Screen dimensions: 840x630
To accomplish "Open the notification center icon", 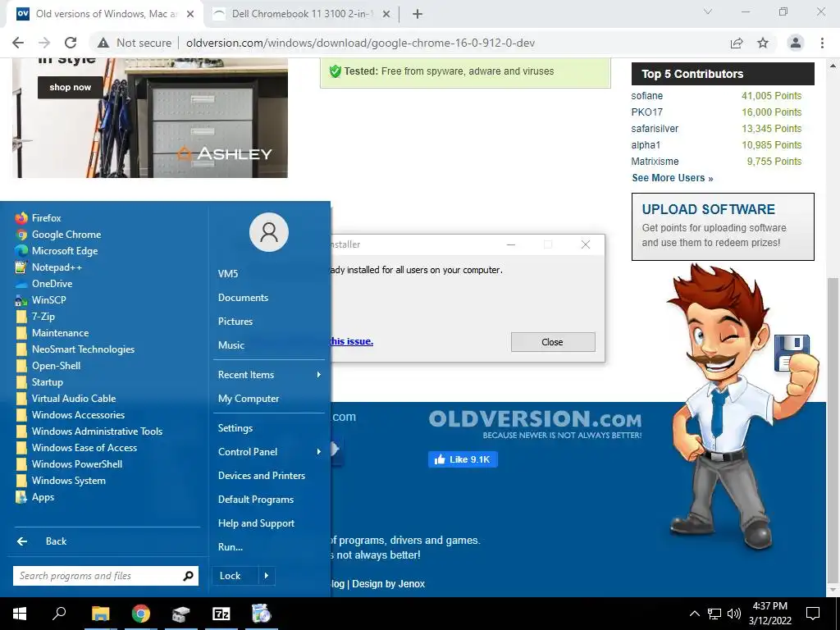I will [x=813, y=614].
